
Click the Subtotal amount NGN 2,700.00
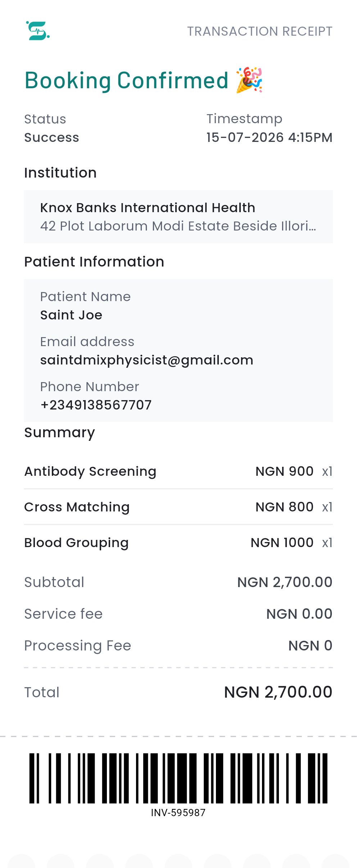285,582
